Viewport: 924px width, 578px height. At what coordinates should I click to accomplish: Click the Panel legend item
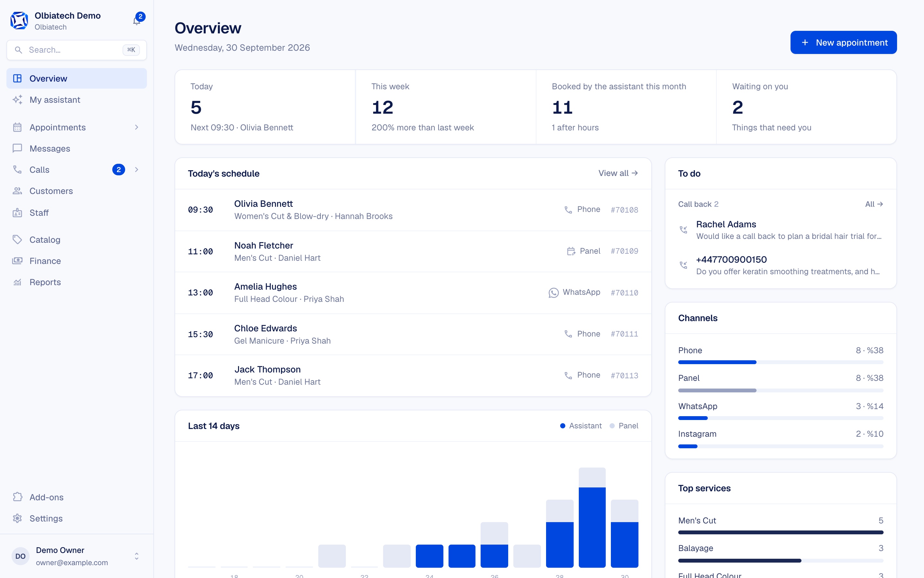coord(624,426)
